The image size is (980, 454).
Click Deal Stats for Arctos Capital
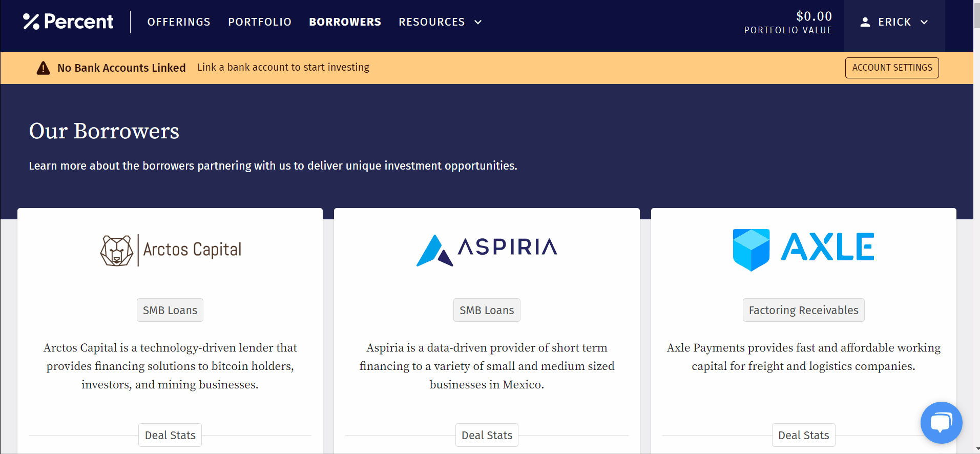pos(170,435)
